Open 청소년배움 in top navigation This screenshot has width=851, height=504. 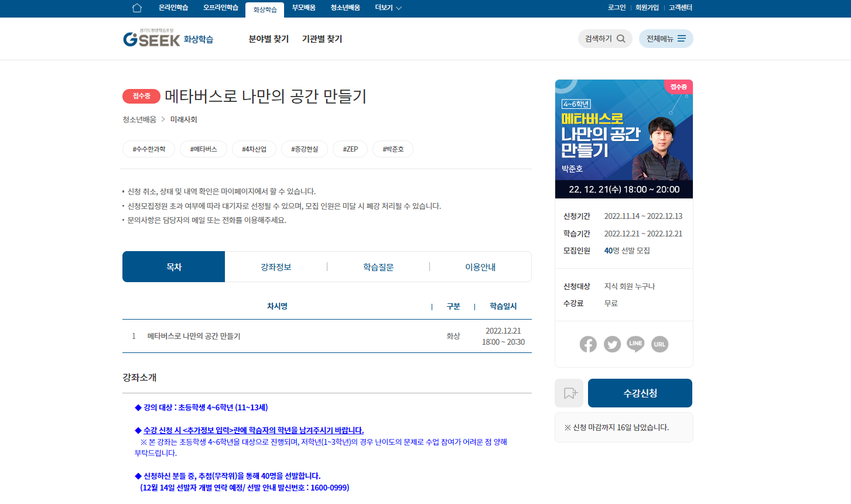click(345, 8)
